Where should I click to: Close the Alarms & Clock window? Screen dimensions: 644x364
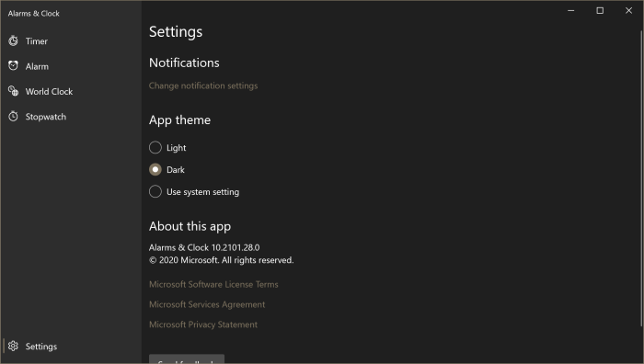628,11
